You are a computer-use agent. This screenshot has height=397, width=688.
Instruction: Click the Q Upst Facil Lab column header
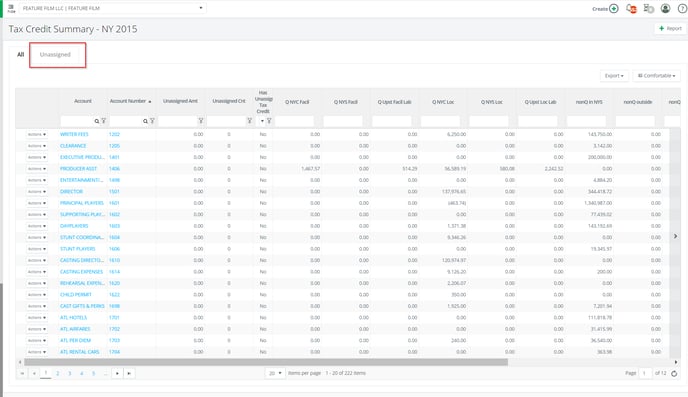tap(394, 102)
